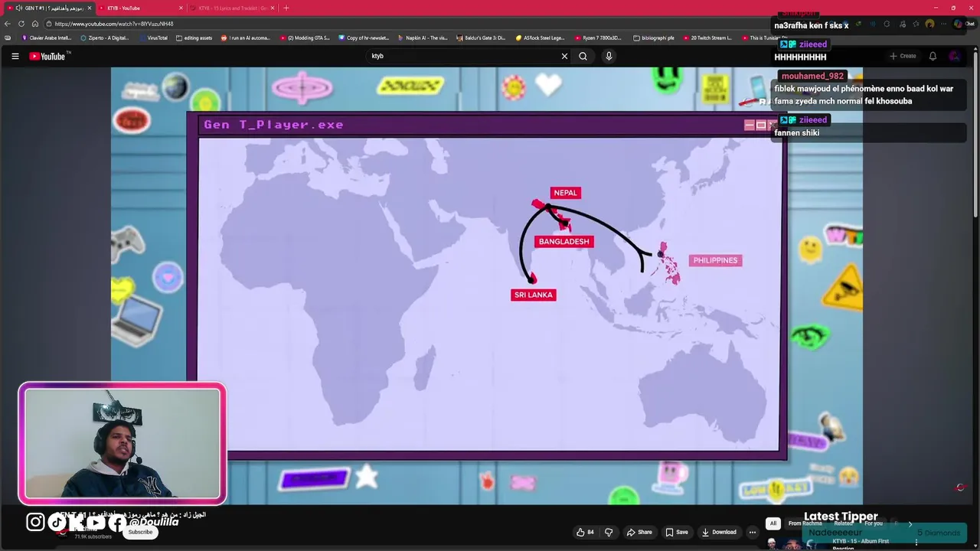The height and width of the screenshot is (551, 980).
Task: Open the 'Ryzen 7 7800x3D...' bookmark
Action: coord(598,37)
